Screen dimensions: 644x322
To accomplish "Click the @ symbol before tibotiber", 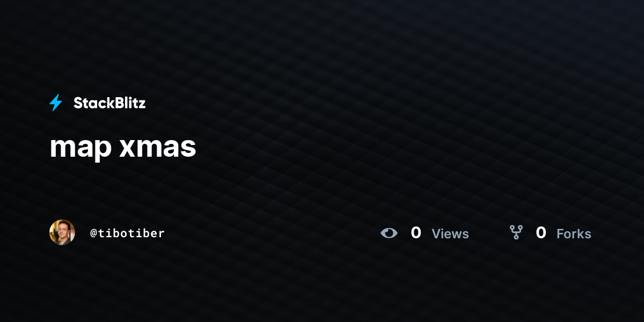I will 93,233.
